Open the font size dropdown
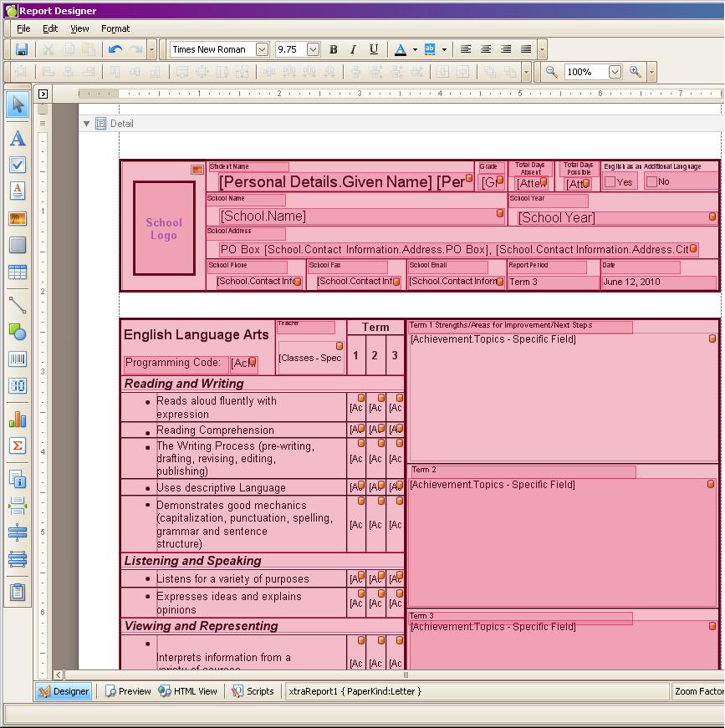 coord(313,50)
